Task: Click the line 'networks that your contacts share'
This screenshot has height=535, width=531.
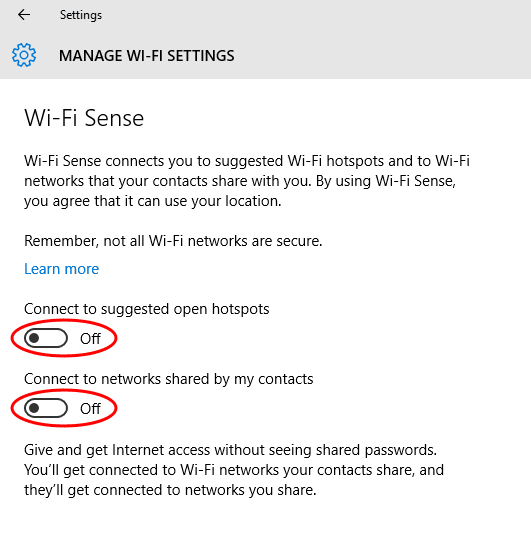Action: tap(240, 181)
